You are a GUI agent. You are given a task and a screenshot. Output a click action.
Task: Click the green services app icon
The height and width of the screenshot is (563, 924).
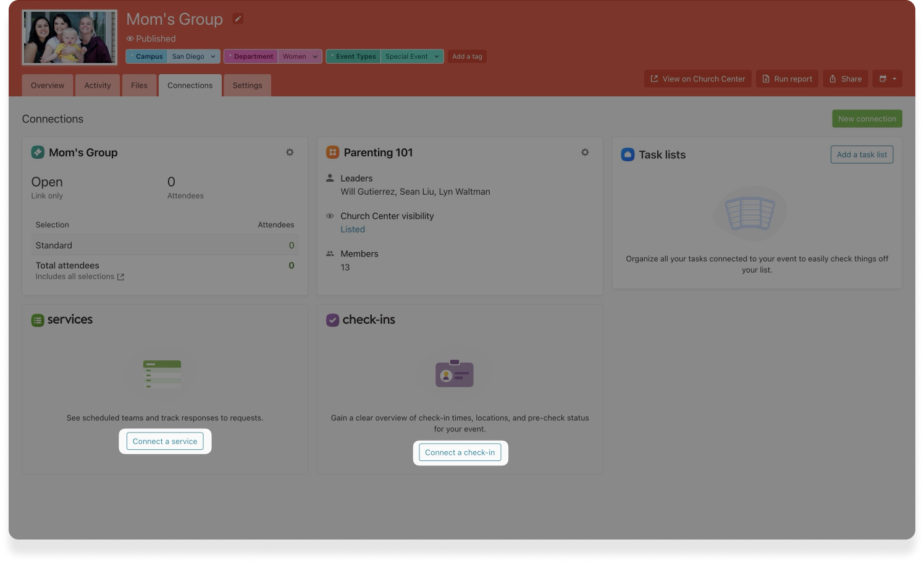[x=38, y=320]
